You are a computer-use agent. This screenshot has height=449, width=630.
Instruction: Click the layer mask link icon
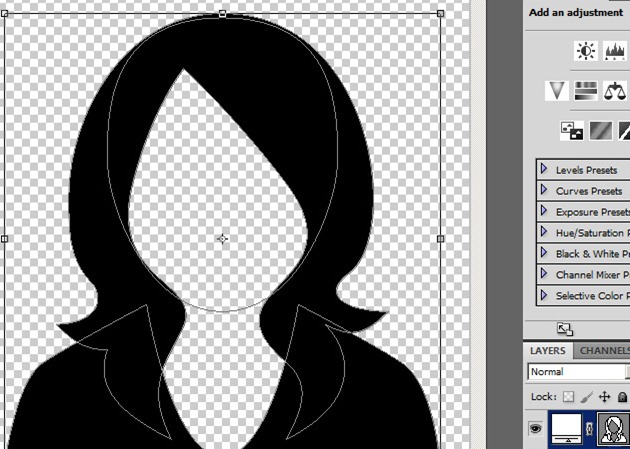click(x=589, y=429)
